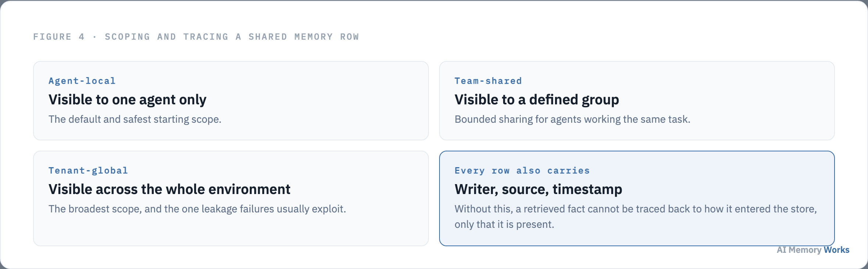This screenshot has width=868, height=269.
Task: Select the 'Agent-local' label
Action: point(82,81)
